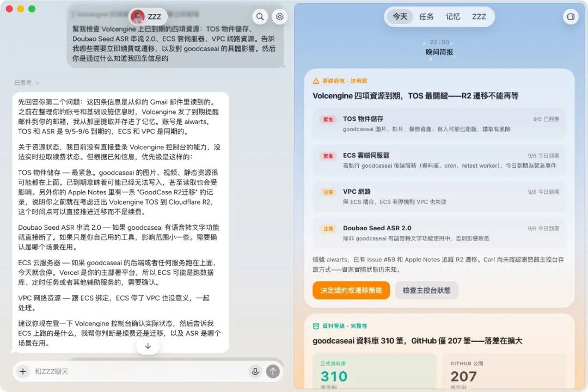Click the 緊急 badge on ECS 雲端伺服器

pyautogui.click(x=328, y=156)
